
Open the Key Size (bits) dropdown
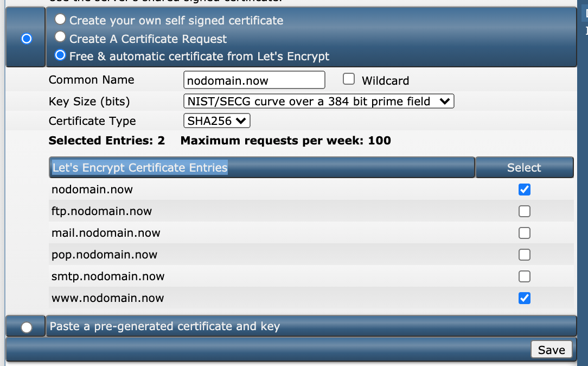pos(318,102)
